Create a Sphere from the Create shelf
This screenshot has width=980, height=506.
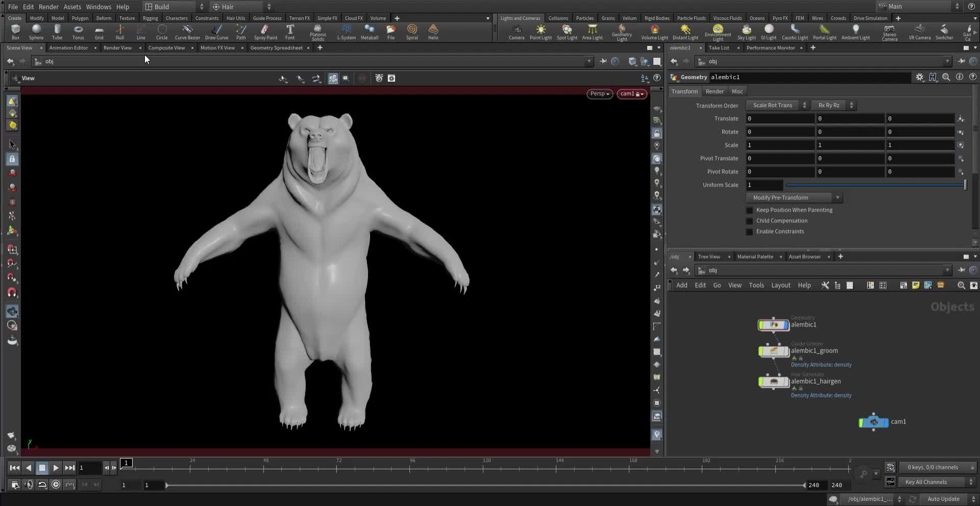36,32
